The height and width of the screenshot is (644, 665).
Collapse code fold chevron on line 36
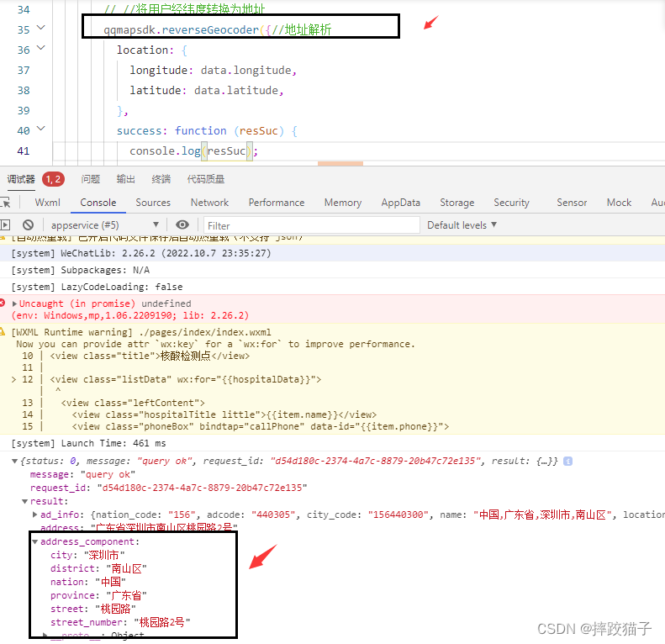pyautogui.click(x=40, y=48)
